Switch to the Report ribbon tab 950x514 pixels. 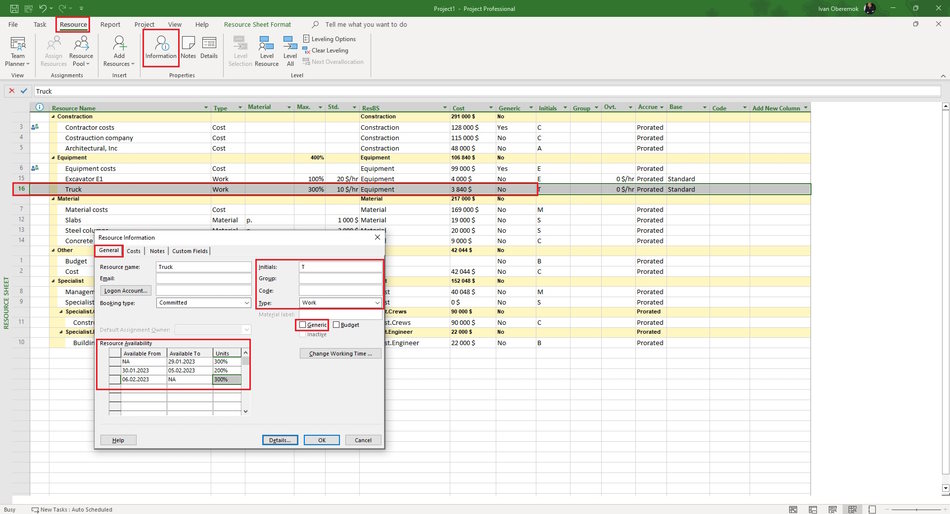[x=110, y=24]
